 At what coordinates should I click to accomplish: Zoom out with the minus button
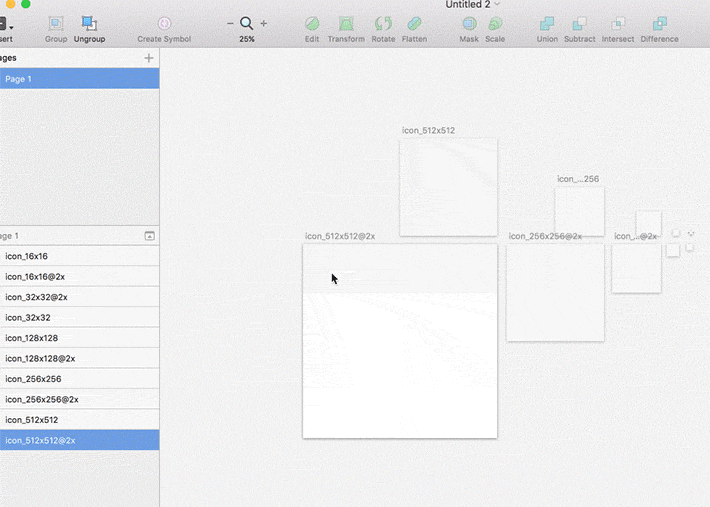pos(230,23)
